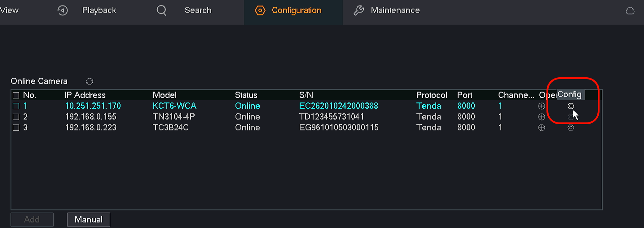Check the box for camera number 2
The width and height of the screenshot is (644, 228).
16,117
